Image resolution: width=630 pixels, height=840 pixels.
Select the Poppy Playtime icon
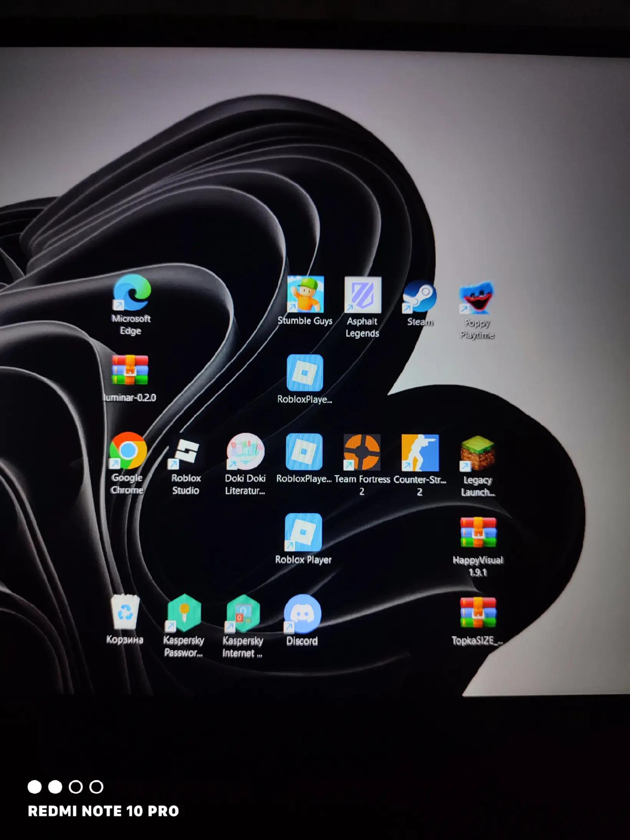point(477,298)
